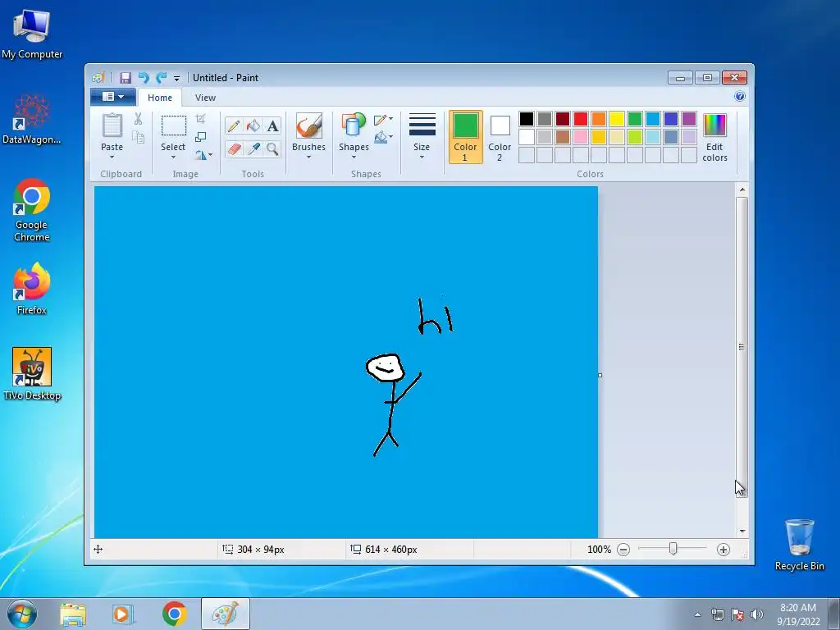
Task: Select Color 1 button
Action: (466, 137)
